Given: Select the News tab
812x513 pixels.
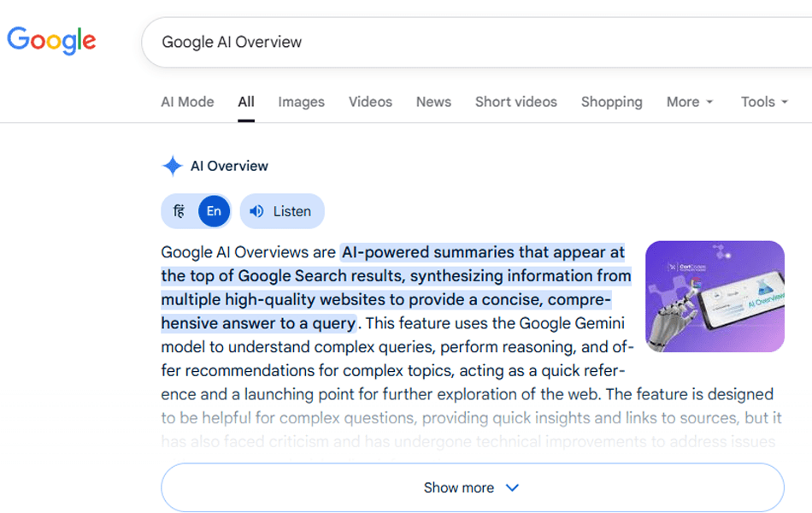Looking at the screenshot, I should point(433,102).
